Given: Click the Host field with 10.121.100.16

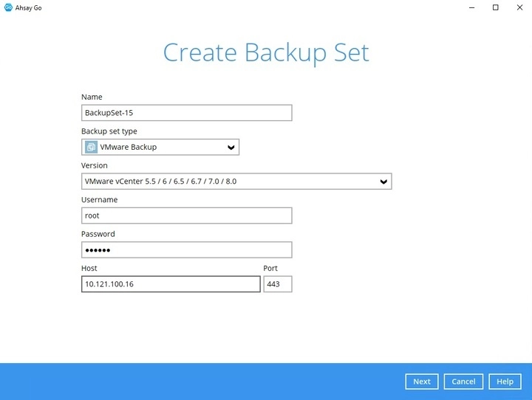Looking at the screenshot, I should click(171, 284).
